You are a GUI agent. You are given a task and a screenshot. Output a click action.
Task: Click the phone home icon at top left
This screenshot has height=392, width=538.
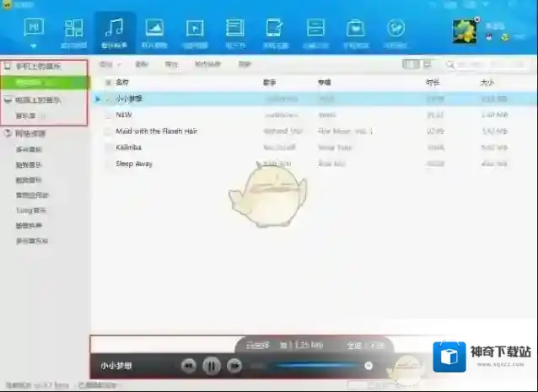coord(34,31)
